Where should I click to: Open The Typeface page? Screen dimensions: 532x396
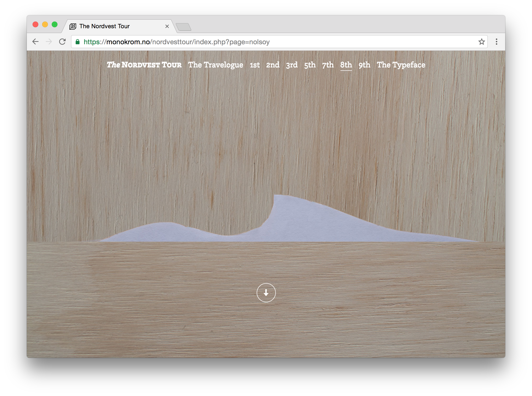(401, 65)
